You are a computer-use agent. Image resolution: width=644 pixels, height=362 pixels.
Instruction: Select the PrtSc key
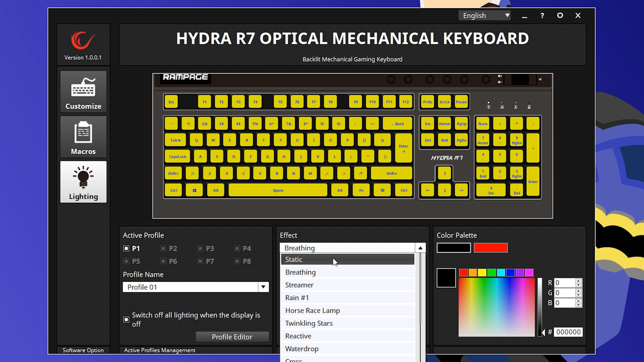tap(427, 102)
